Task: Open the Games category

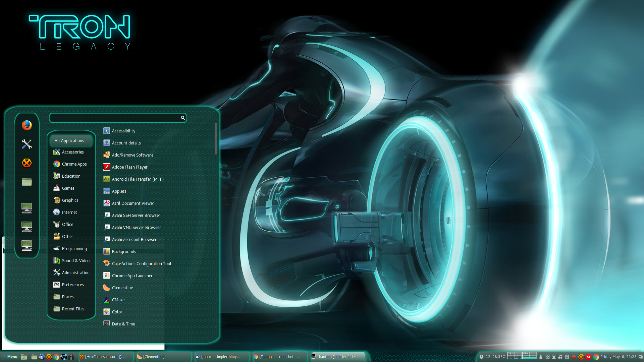Action: 71,188
